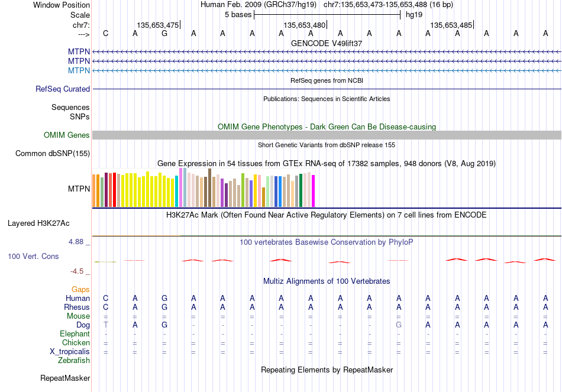562x392 pixels.
Task: Click the gray OMIM Genes item bar
Action: [327, 135]
